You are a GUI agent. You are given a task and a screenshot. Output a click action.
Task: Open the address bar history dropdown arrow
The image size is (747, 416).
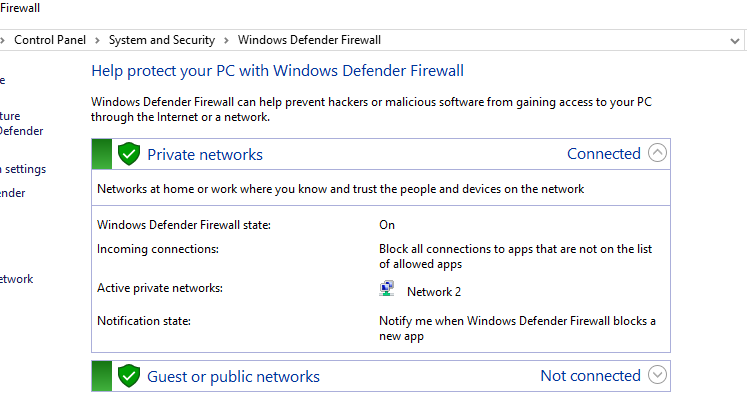tap(737, 40)
